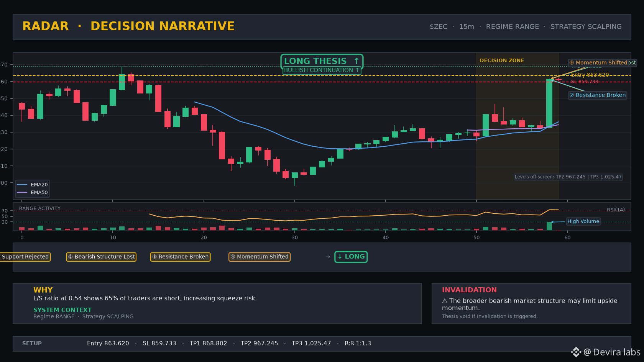
Task: Click the Bearish Structure Lost chip
Action: point(101,257)
